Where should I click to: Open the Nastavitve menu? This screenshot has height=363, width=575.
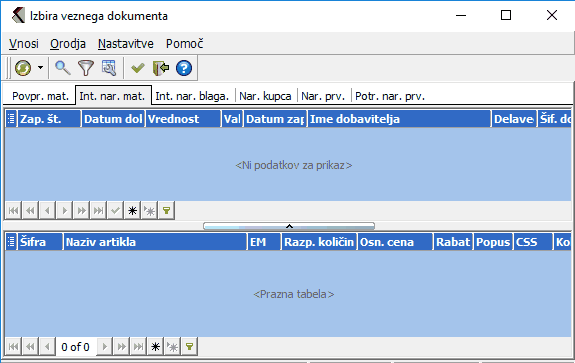tap(126, 44)
